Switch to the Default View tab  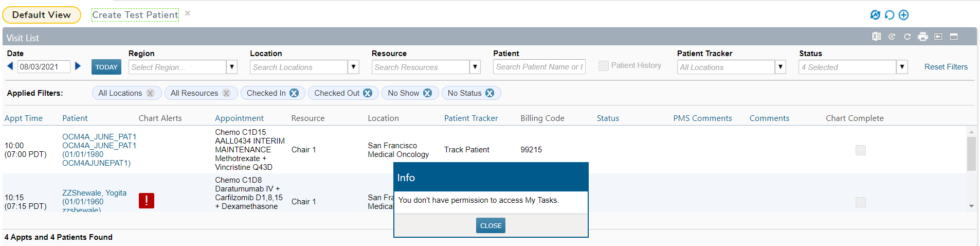[42, 15]
